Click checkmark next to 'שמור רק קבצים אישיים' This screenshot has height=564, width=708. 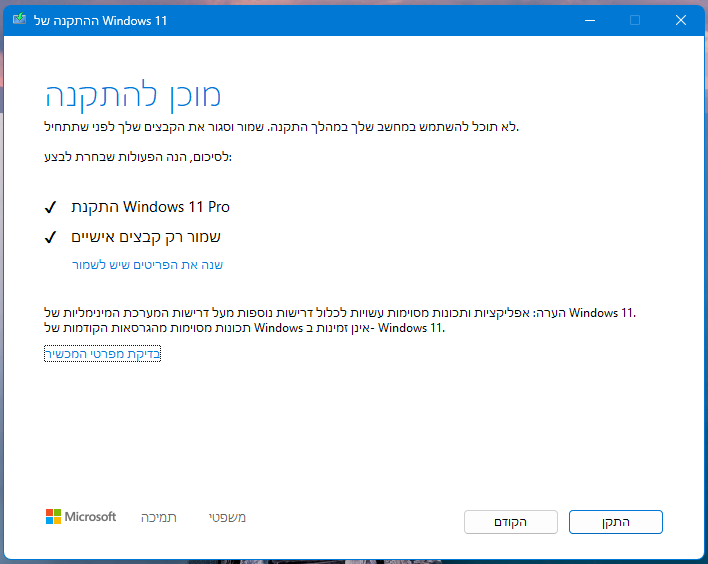(51, 237)
